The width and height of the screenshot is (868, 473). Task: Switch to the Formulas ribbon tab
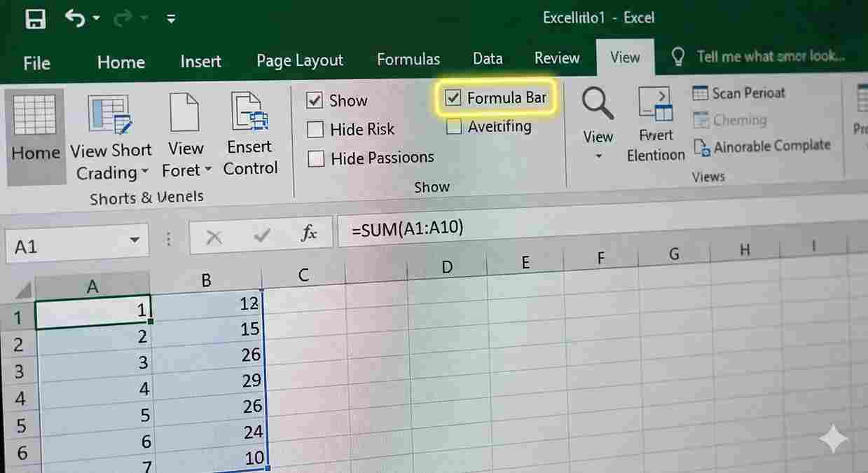(408, 60)
